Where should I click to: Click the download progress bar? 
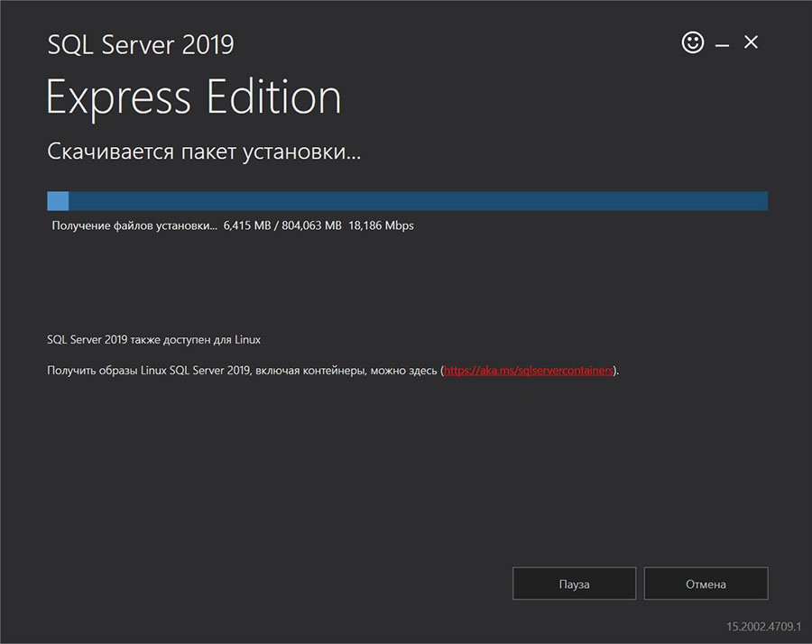407,201
